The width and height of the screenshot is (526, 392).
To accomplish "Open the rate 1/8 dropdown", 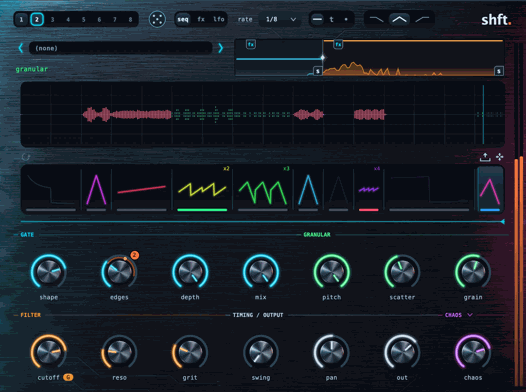I will [280, 19].
